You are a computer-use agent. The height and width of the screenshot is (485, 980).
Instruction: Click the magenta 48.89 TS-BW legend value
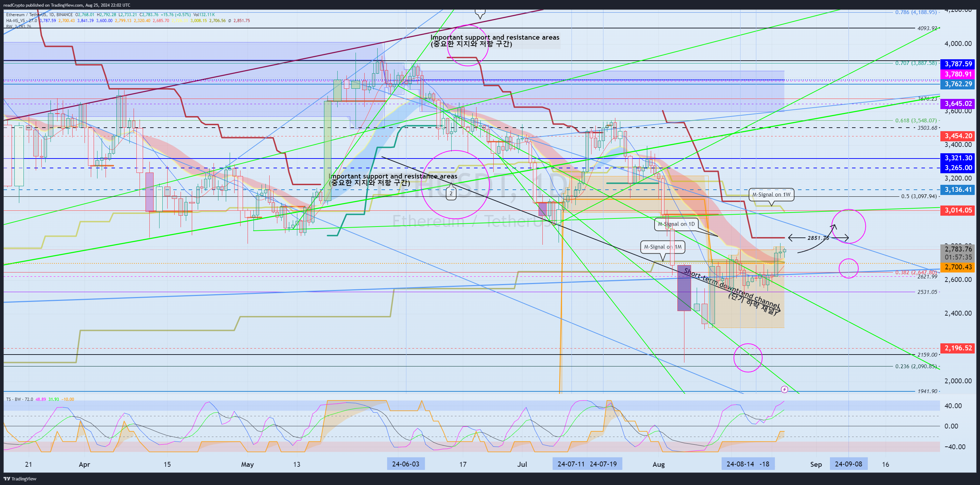(x=41, y=399)
